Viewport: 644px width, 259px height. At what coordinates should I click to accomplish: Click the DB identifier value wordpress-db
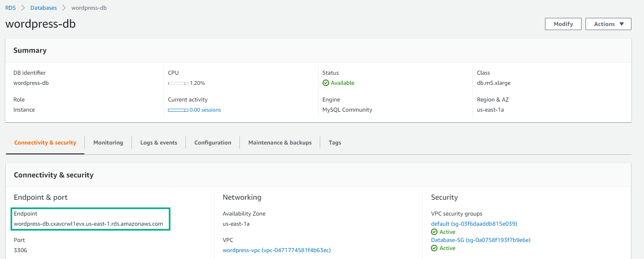pyautogui.click(x=31, y=83)
